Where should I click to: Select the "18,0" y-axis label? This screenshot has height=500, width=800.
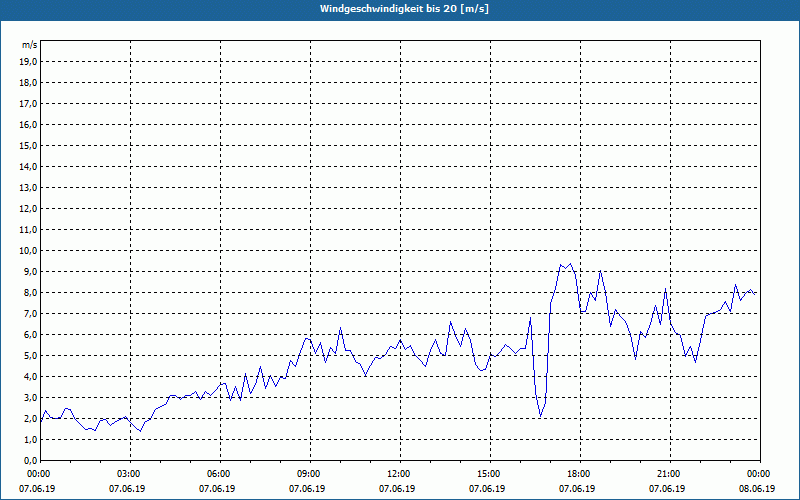(28, 83)
